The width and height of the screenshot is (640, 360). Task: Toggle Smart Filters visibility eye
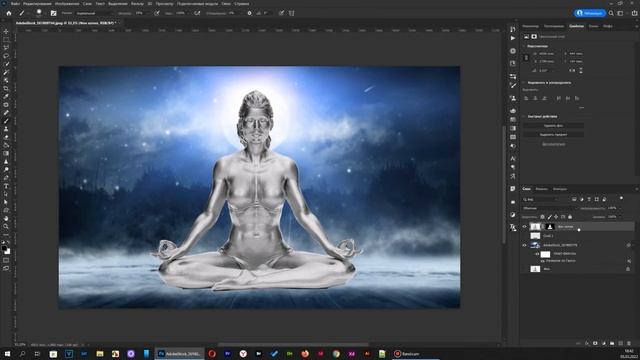tap(536, 254)
